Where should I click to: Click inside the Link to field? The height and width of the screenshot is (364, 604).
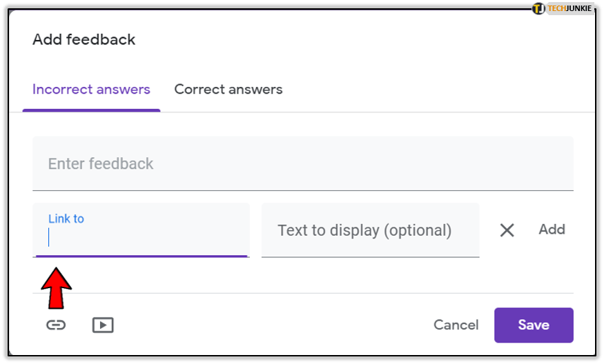point(141,238)
